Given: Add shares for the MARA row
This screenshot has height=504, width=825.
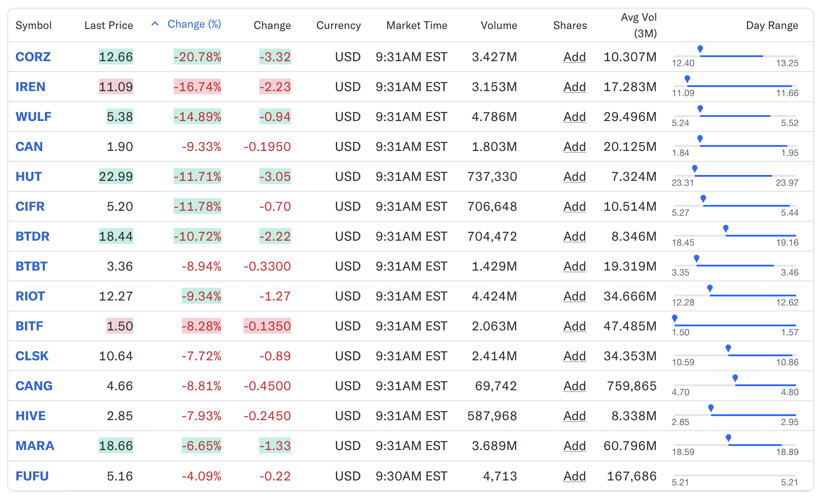Looking at the screenshot, I should 575,446.
